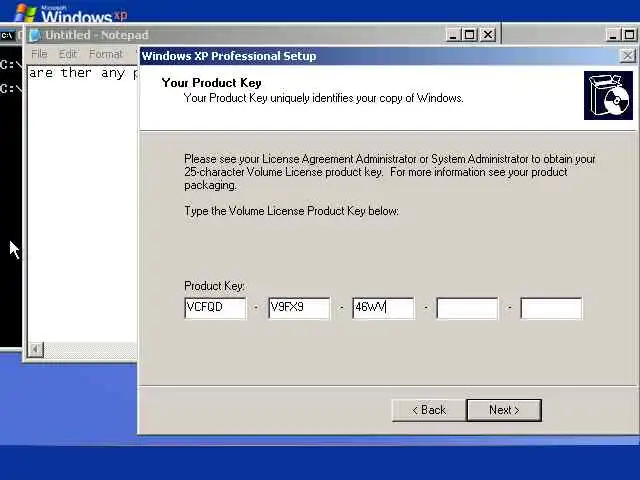Screen dimensions: 640x480
Task: Click the Back button in Setup
Action: coord(429,410)
